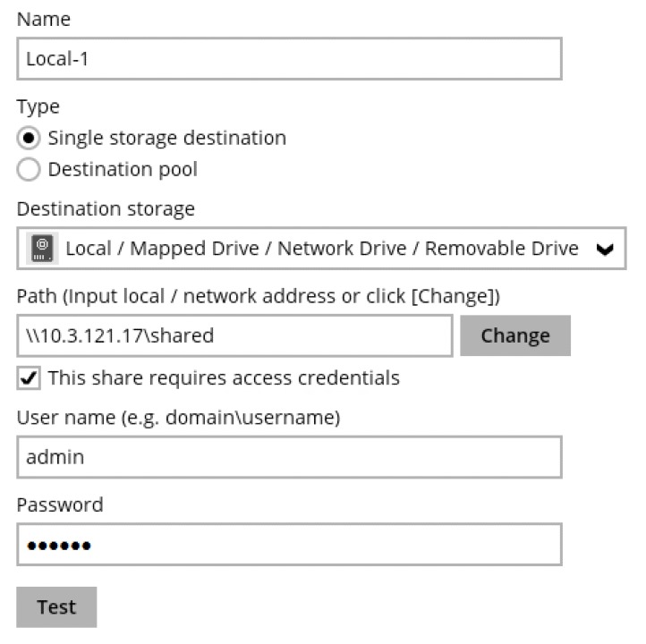Focus the Name field containing Local-1
The height and width of the screenshot is (644, 646).
(x=289, y=59)
